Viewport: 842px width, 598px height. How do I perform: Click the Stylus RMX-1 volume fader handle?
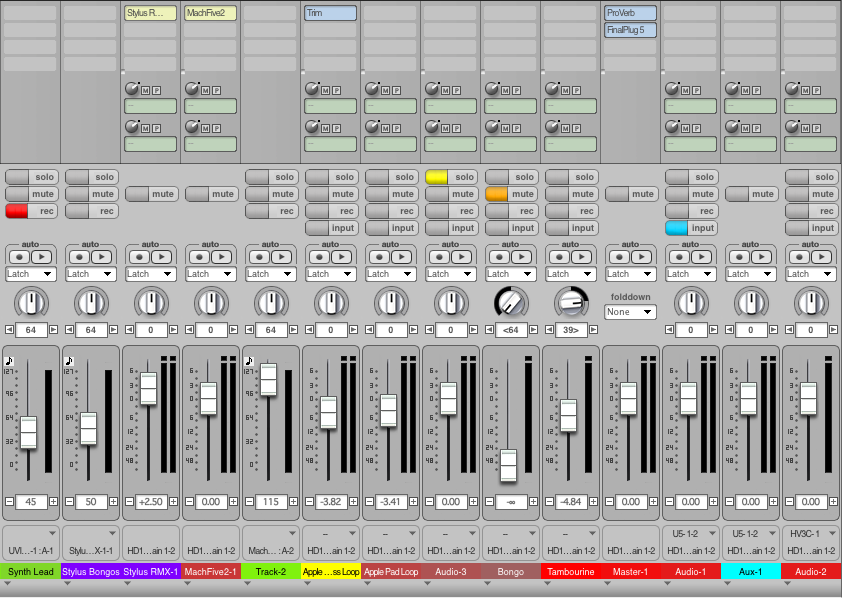[x=148, y=389]
